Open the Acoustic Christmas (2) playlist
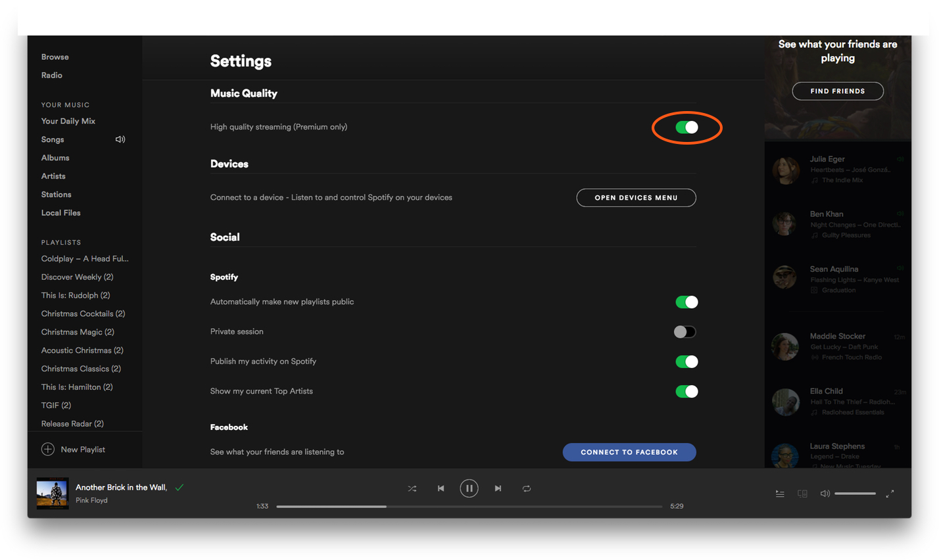The height and width of the screenshot is (560, 939). point(82,350)
